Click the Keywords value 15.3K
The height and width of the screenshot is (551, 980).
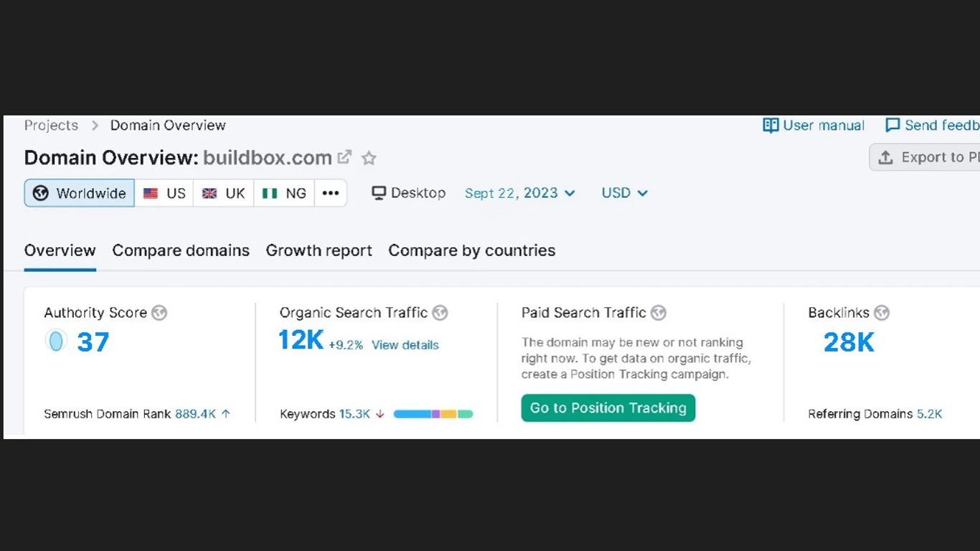(355, 414)
